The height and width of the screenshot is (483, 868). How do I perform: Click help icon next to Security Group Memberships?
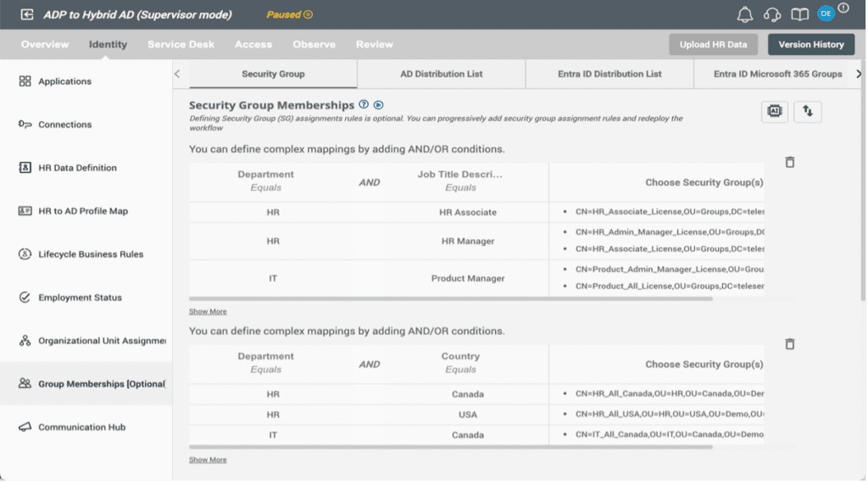point(364,104)
